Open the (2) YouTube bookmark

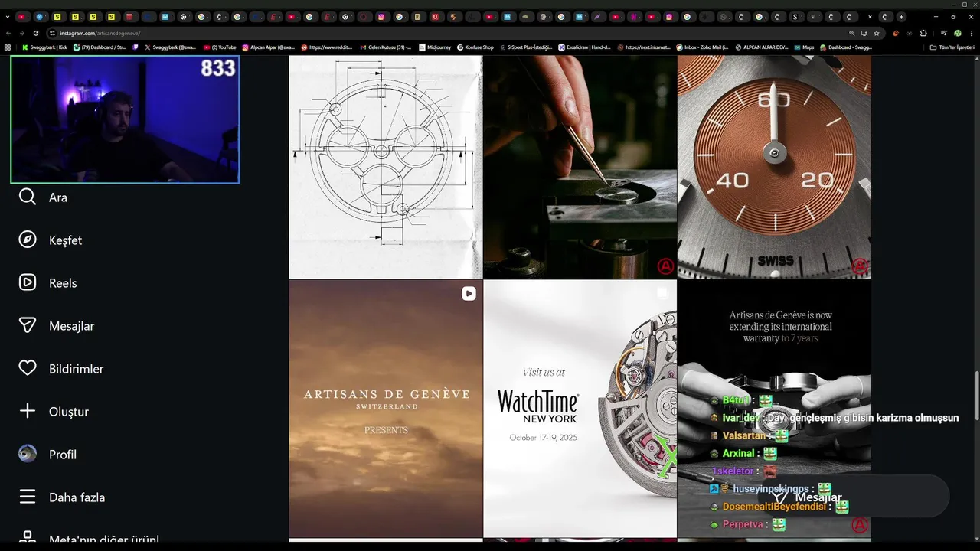pos(220,47)
